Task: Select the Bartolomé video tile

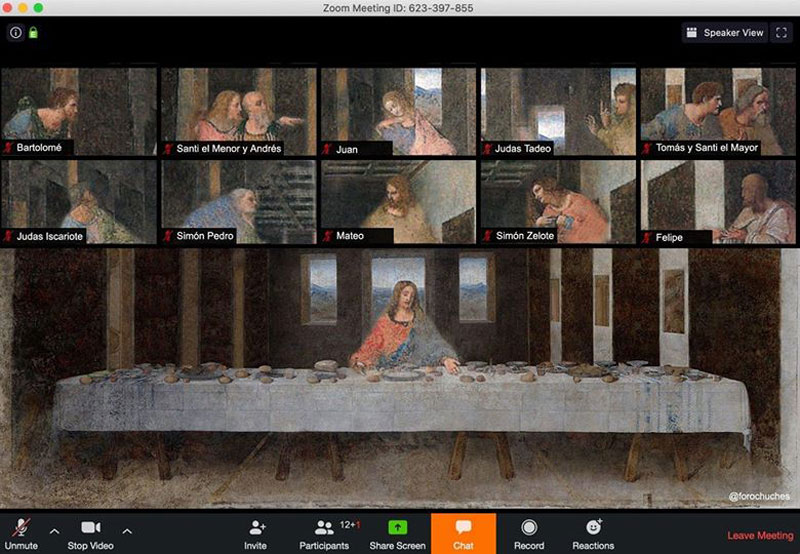Action: click(79, 111)
